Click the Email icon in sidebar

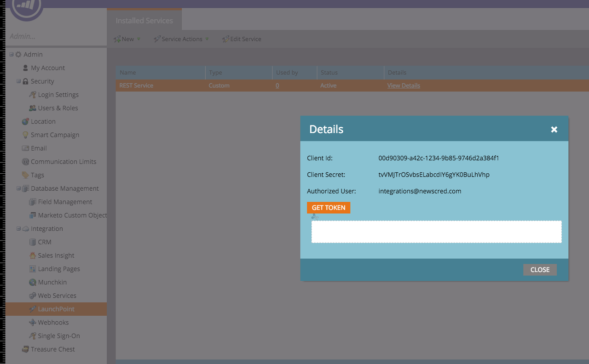coord(25,148)
